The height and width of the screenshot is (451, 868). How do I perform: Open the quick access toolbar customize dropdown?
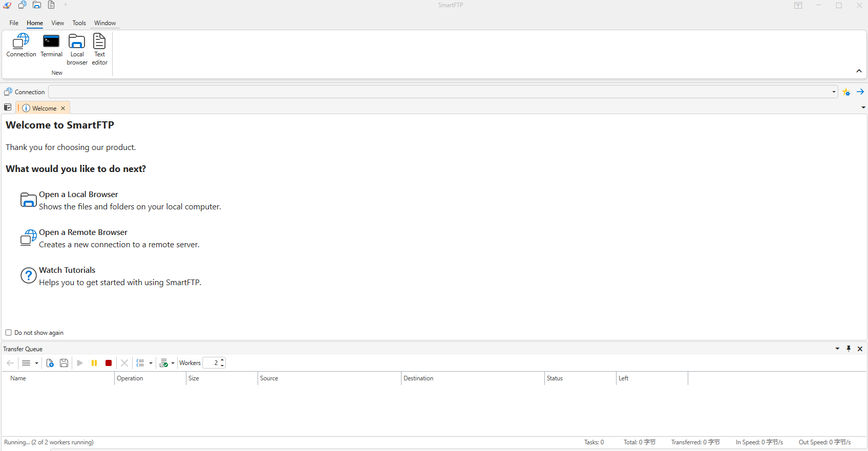click(66, 5)
